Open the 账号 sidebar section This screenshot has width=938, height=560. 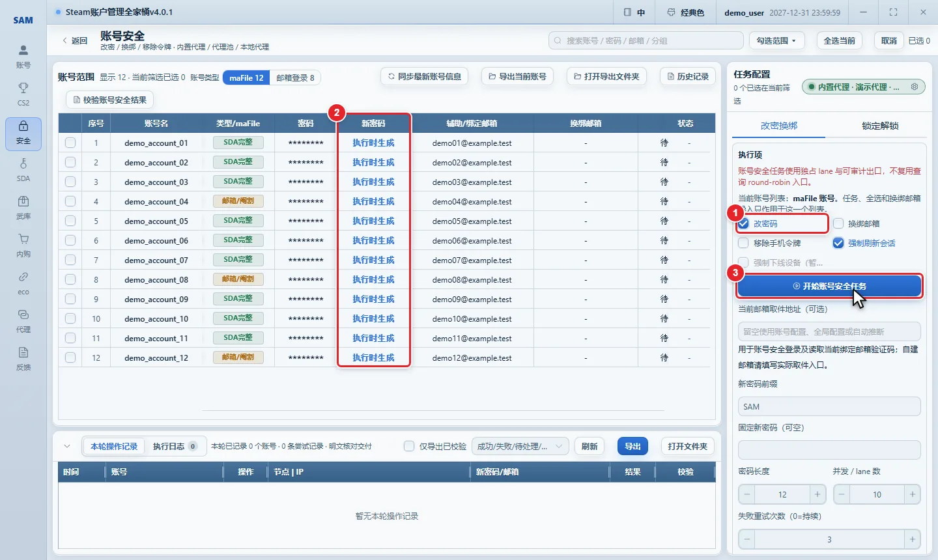pyautogui.click(x=23, y=57)
